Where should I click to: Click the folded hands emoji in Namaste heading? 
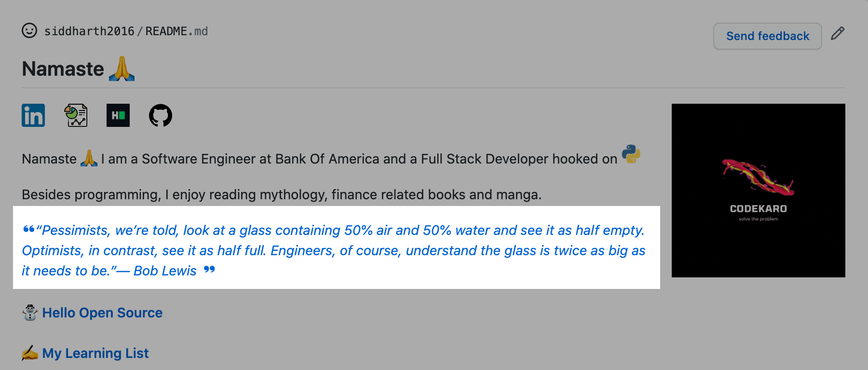122,69
